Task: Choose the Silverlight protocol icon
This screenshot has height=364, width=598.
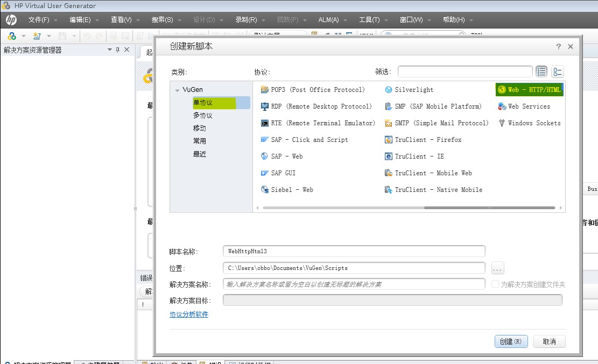Action: [x=389, y=90]
